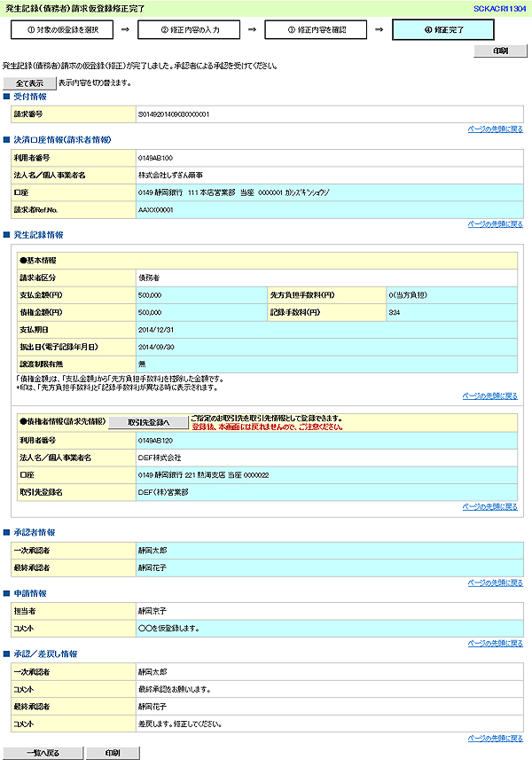
Task: Follow ページの先頭に戻る link below 申請情報 table
Action: [x=496, y=643]
